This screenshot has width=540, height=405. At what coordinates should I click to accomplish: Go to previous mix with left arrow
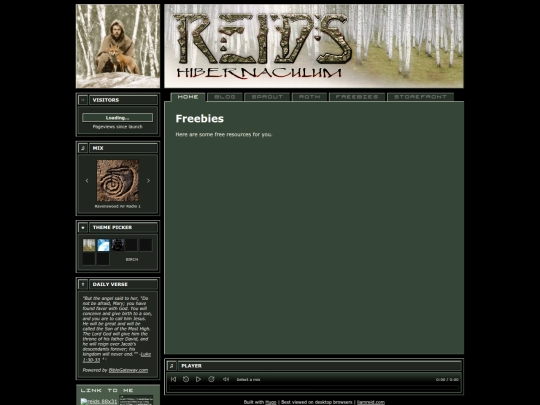point(87,180)
